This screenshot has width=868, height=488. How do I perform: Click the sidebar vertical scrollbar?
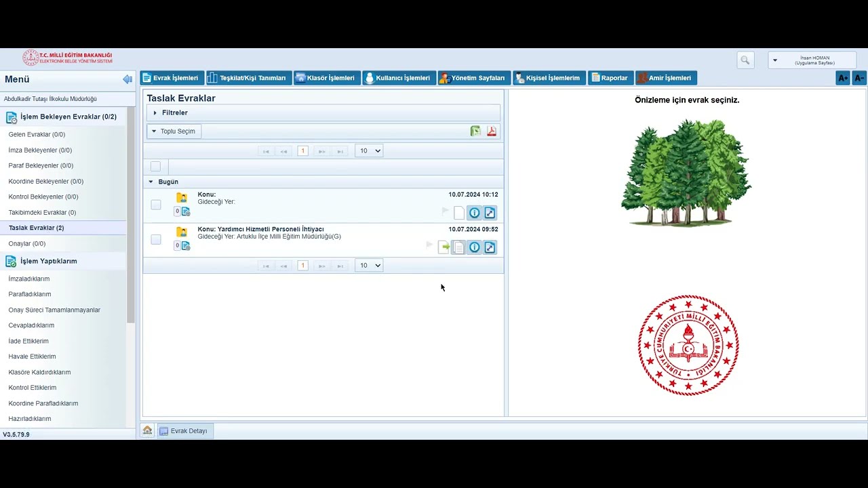coord(131,213)
